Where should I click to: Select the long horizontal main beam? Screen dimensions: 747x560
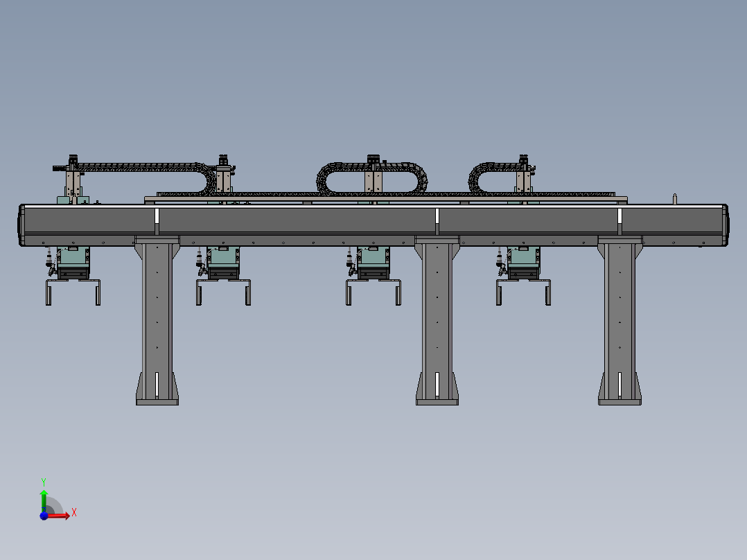(373, 225)
